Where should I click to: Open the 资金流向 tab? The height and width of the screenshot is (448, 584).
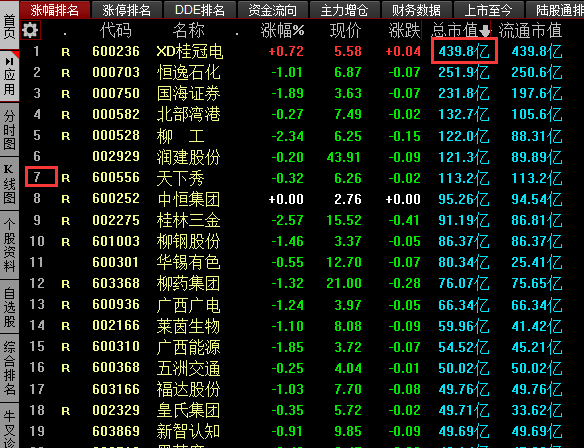point(273,10)
